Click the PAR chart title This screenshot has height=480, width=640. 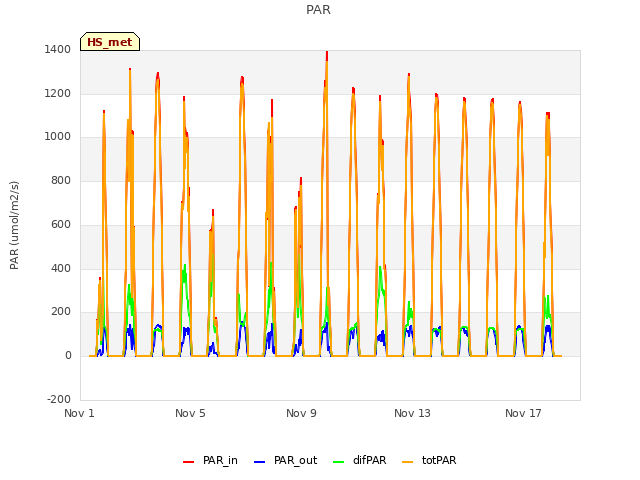(318, 10)
